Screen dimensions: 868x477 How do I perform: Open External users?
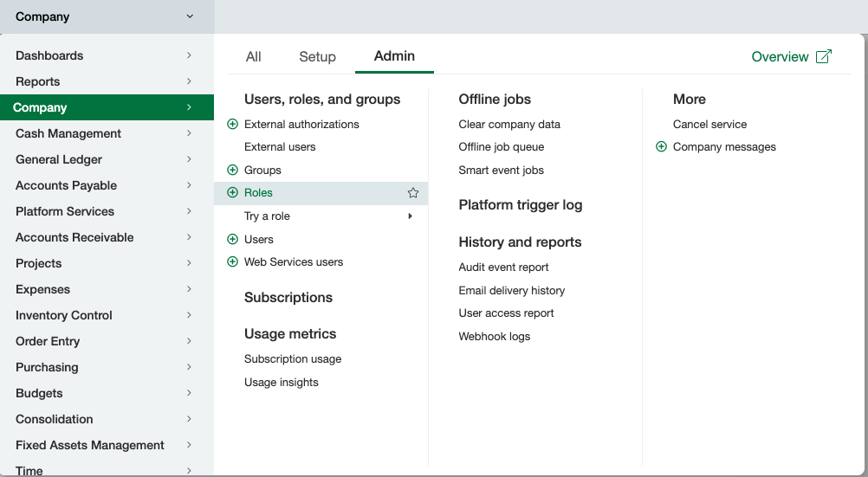tap(280, 146)
